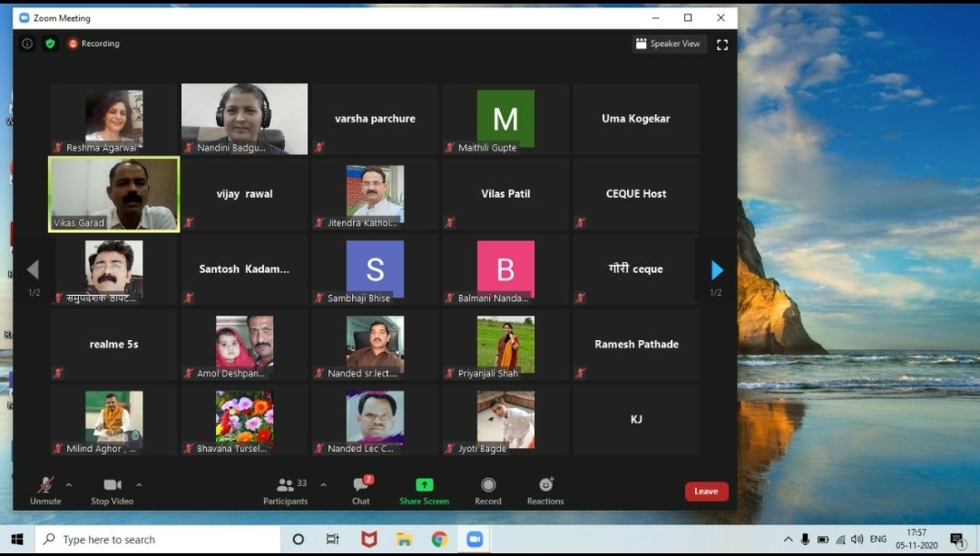The height and width of the screenshot is (556, 980).
Task: Open Windows Start menu
Action: (x=17, y=539)
